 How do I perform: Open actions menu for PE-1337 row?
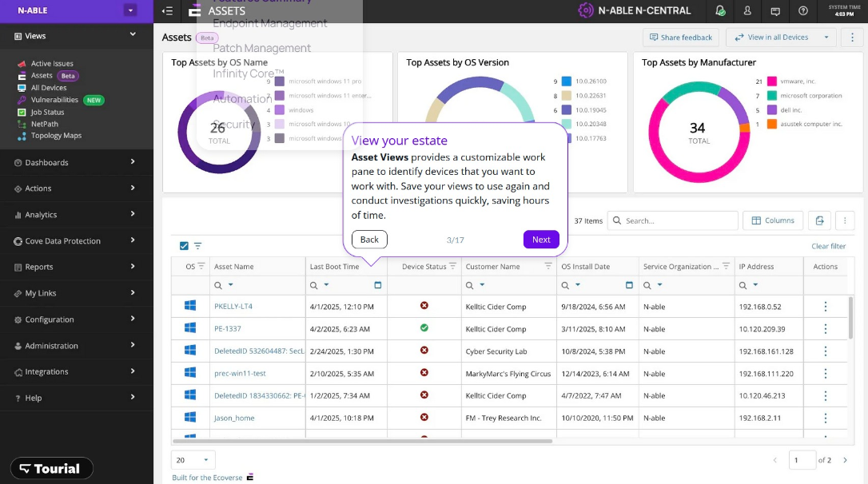coord(826,328)
